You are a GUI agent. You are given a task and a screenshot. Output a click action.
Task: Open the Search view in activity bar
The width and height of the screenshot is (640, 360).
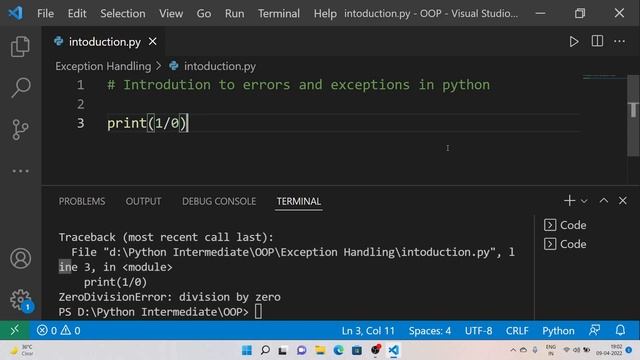coord(20,87)
